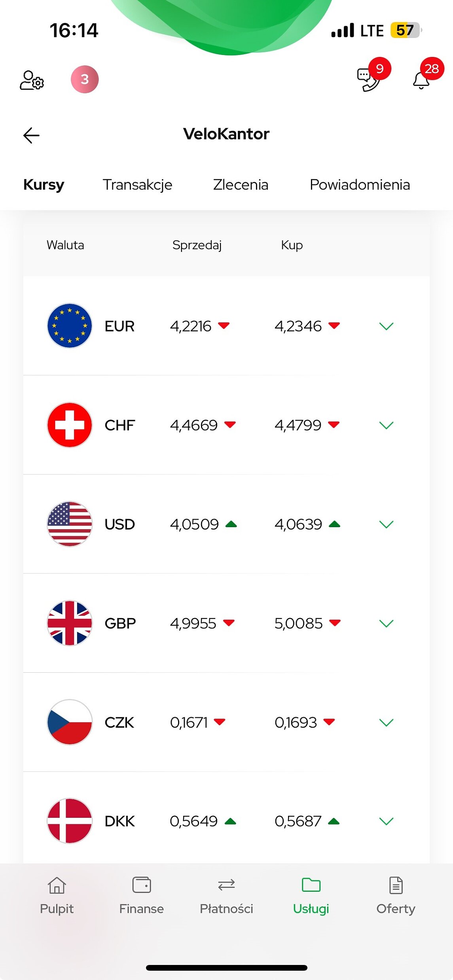Select the Kursy tab
Image resolution: width=453 pixels, height=980 pixels.
point(44,185)
